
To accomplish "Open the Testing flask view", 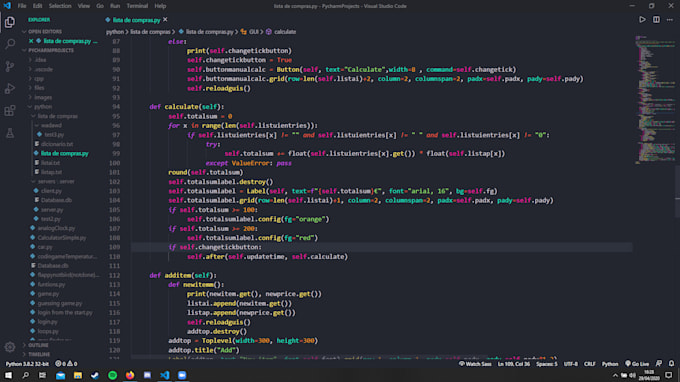I will [10, 133].
